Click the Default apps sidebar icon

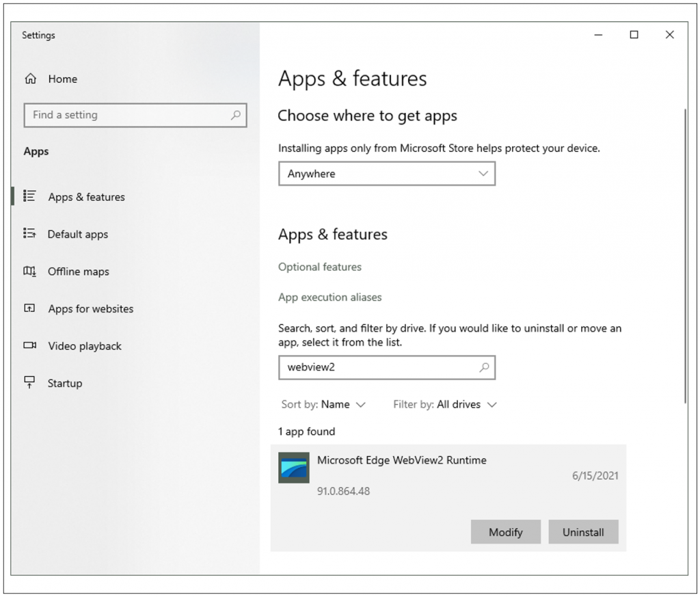pyautogui.click(x=29, y=233)
